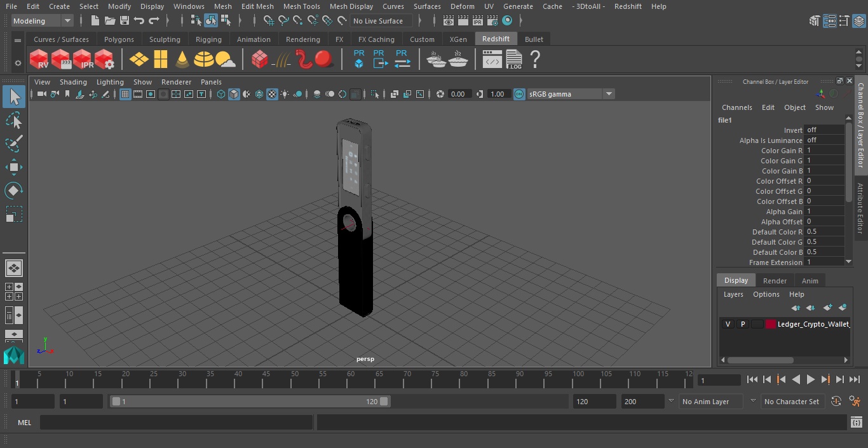
Task: Open Redshift render settings cube with gear
Action: click(x=105, y=60)
